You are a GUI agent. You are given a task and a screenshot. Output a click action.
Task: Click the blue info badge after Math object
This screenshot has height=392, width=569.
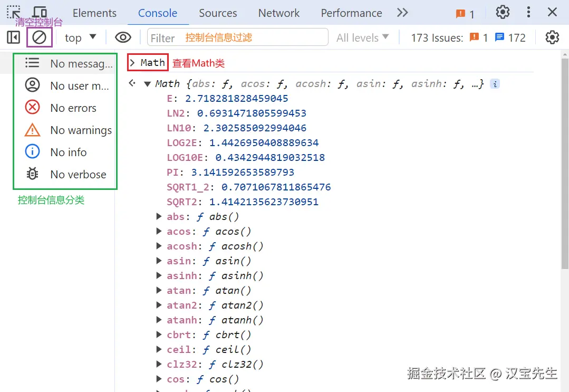click(x=495, y=84)
